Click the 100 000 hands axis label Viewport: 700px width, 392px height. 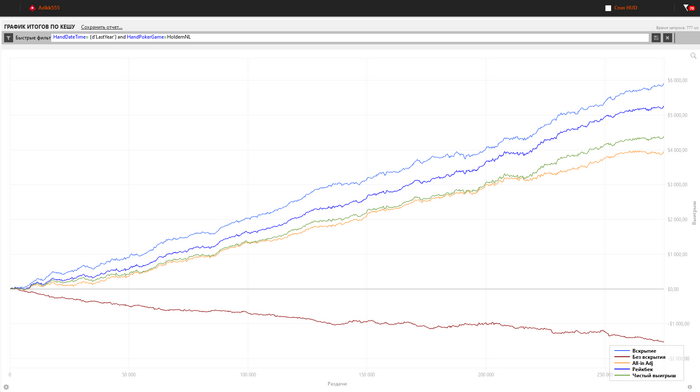[248, 375]
